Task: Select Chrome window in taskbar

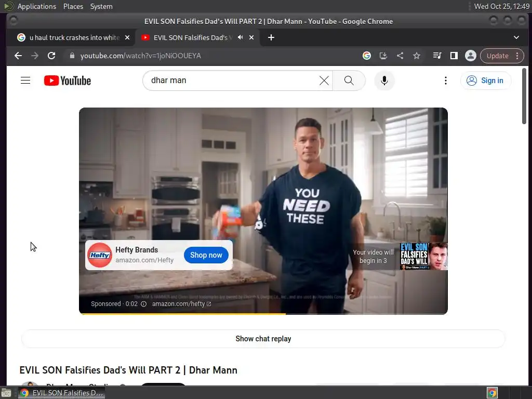Action: click(x=62, y=393)
